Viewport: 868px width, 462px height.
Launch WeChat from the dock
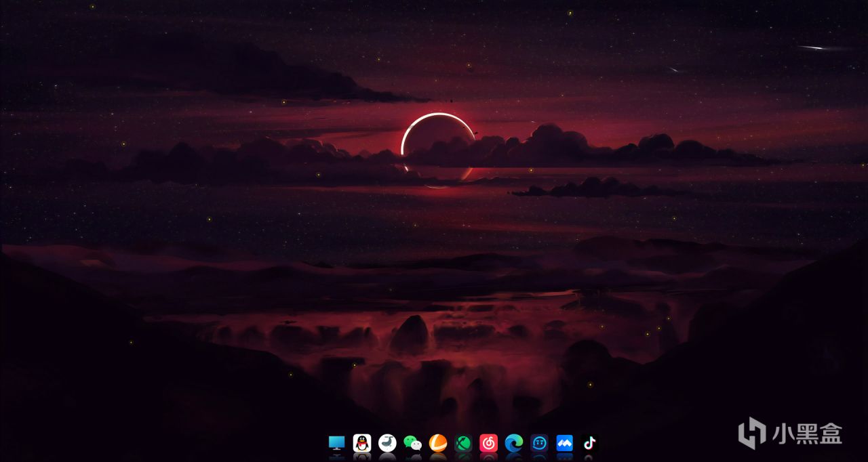[412, 443]
